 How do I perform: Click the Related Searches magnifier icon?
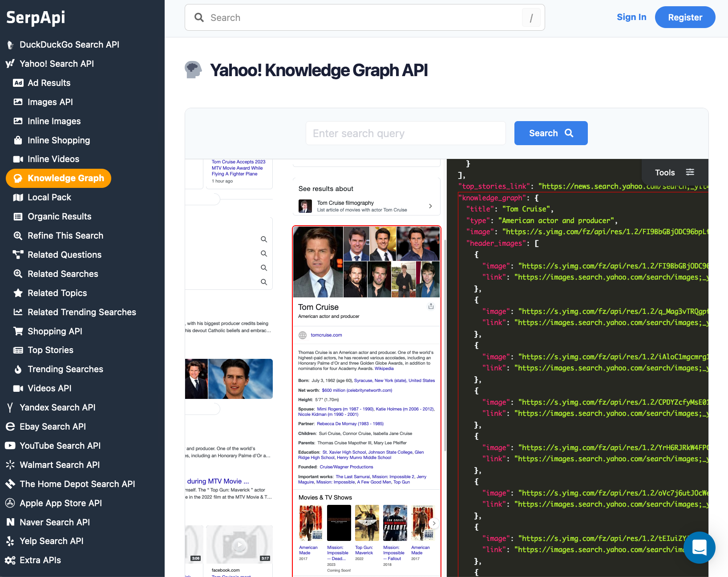coord(18,274)
